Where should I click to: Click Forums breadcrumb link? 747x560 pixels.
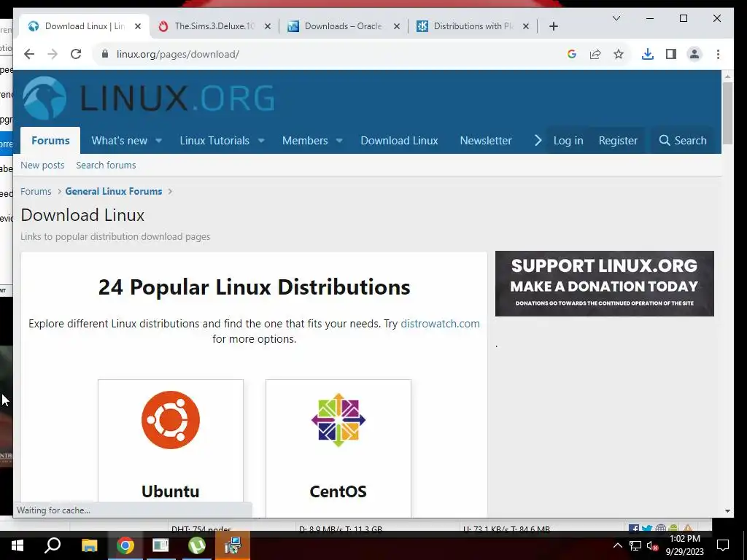tap(36, 192)
